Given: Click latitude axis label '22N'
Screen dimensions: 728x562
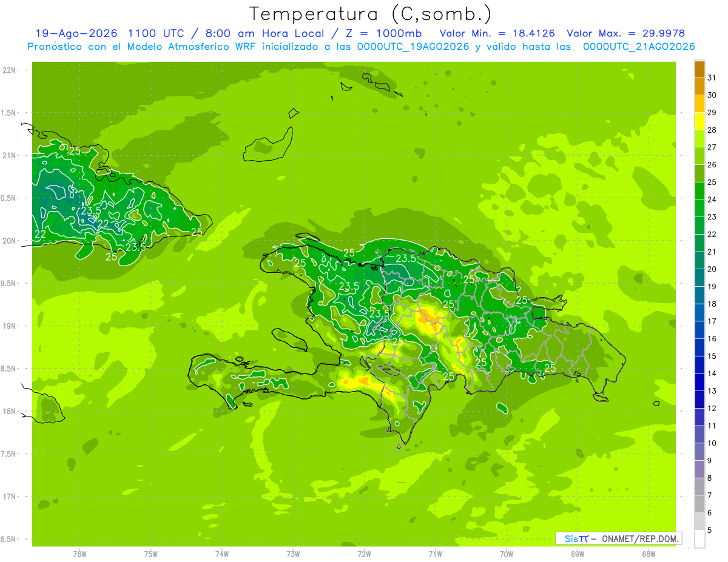Looking at the screenshot, I should pyautogui.click(x=10, y=70).
